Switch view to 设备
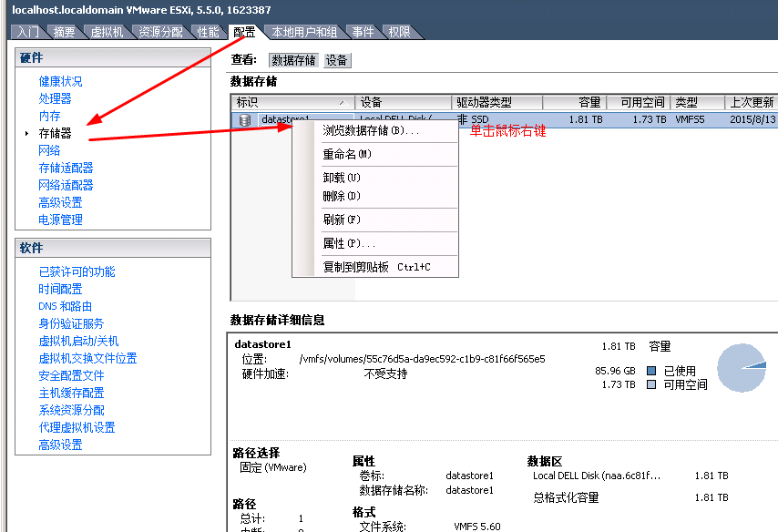Image resolution: width=778 pixels, height=532 pixels. [337, 60]
